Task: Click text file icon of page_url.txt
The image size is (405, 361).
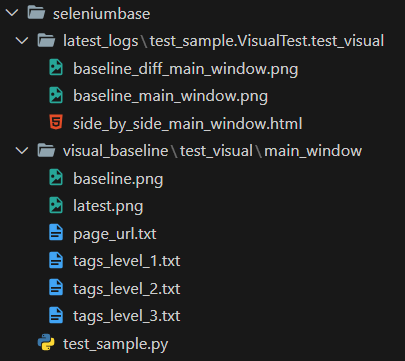Action: tap(56, 232)
